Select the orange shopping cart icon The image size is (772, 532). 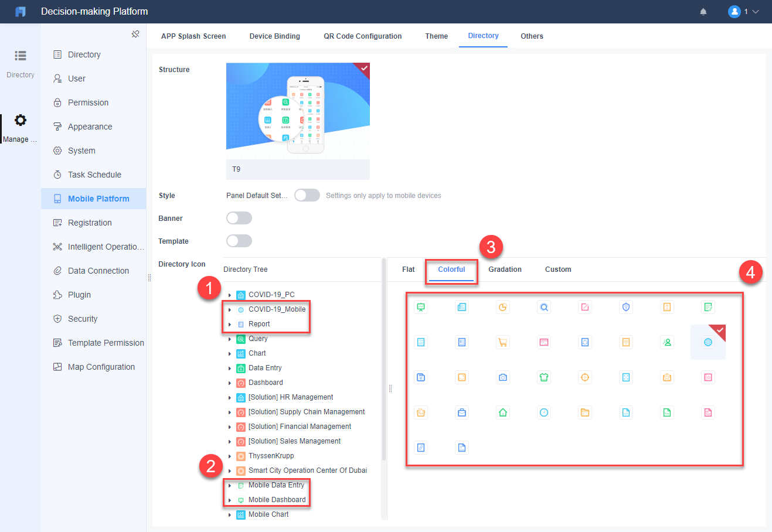503,342
